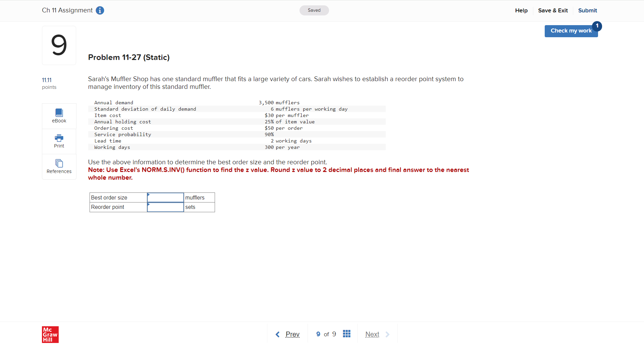Click Save & Exit

(x=553, y=10)
